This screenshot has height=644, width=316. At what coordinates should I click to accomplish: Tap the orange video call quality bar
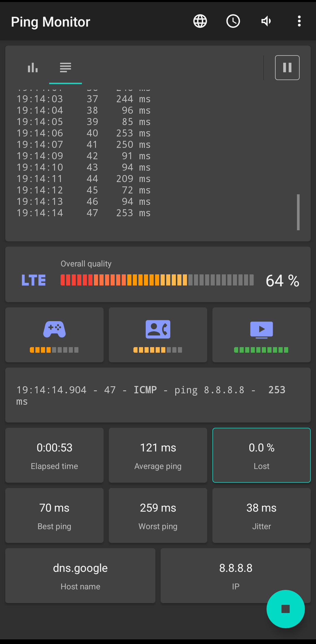tap(158, 350)
